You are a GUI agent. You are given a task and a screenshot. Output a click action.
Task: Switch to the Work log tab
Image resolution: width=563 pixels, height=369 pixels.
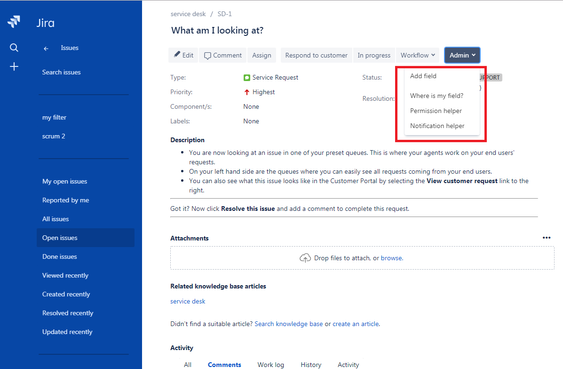point(271,365)
